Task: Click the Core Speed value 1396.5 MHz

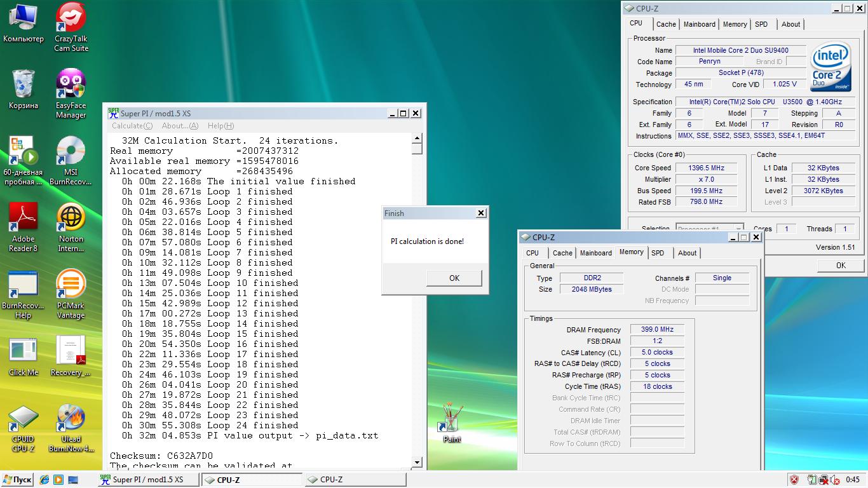Action: point(707,168)
